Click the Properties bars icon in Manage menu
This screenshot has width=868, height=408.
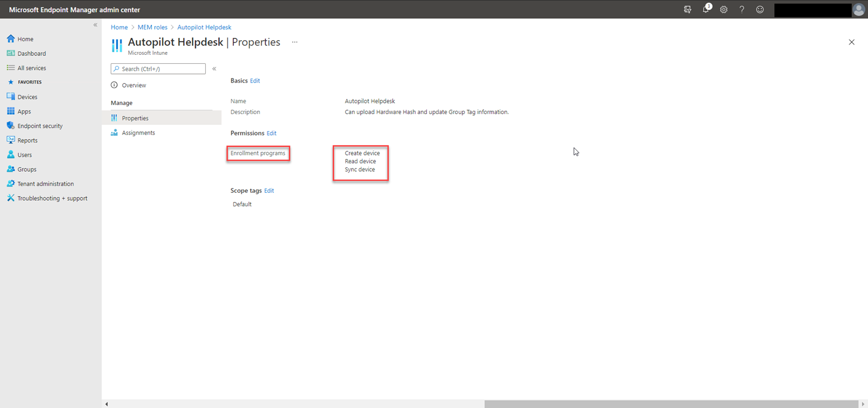pos(115,118)
